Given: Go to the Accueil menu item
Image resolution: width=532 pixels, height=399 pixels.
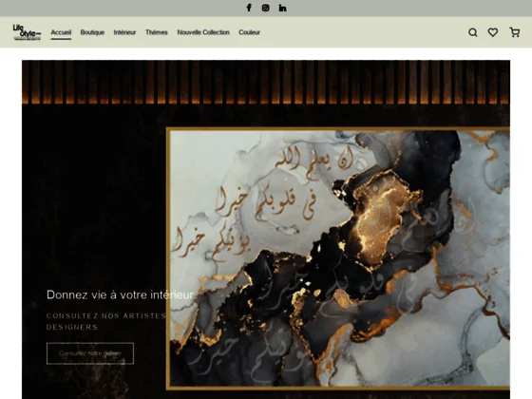Looking at the screenshot, I should coord(61,32).
